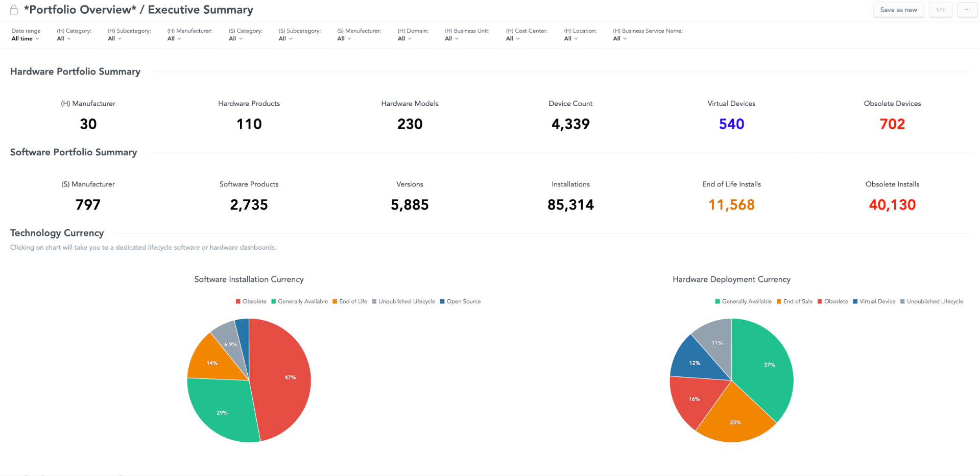Screen dimensions: 980x476
Task: Expand (H) Business Service Name filter
Action: click(x=619, y=39)
